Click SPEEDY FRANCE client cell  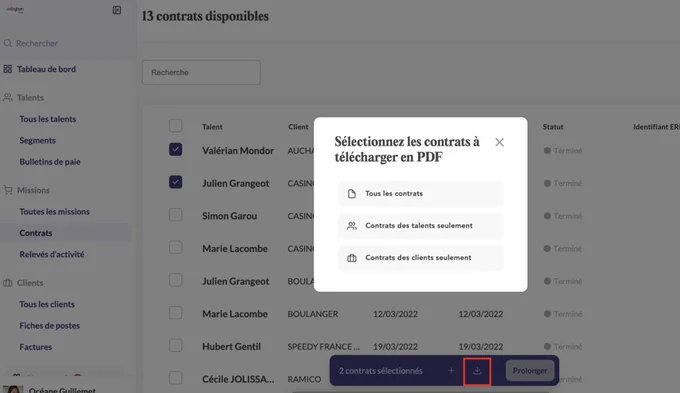click(324, 347)
